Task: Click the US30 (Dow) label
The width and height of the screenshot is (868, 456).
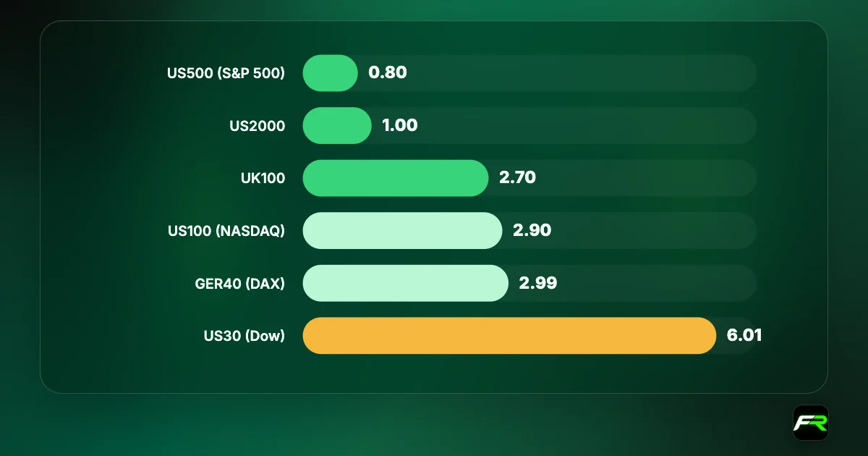Action: [244, 336]
